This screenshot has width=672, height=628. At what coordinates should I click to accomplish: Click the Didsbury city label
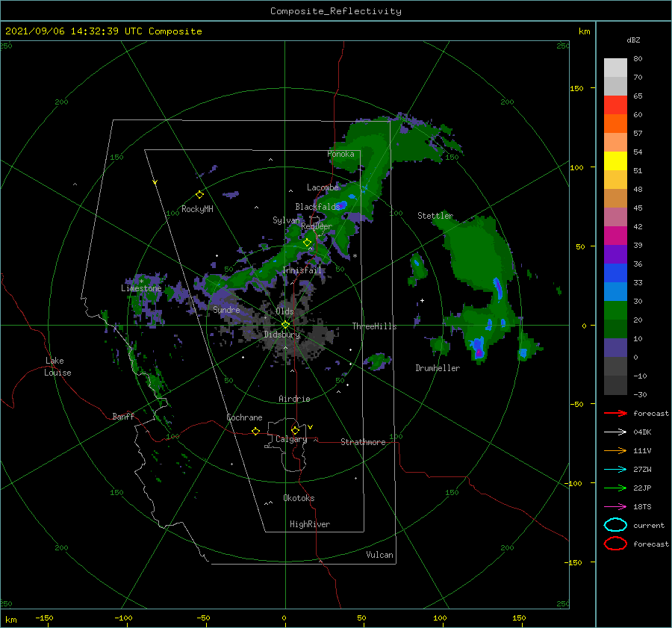282,335
